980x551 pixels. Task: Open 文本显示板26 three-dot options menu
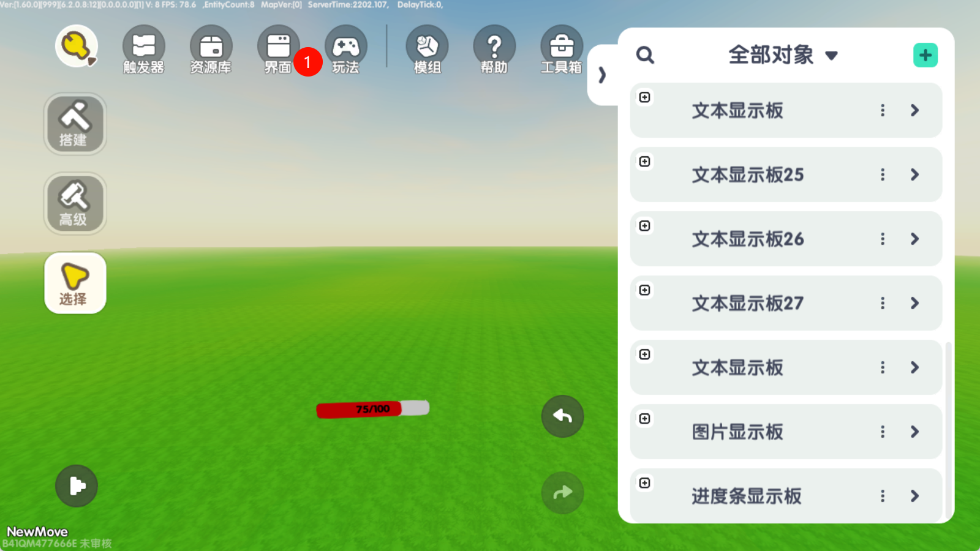tap(883, 239)
